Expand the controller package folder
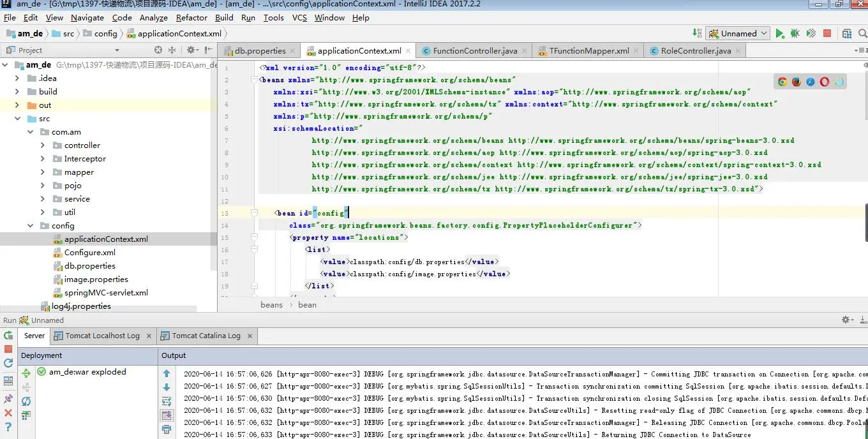 [x=43, y=145]
